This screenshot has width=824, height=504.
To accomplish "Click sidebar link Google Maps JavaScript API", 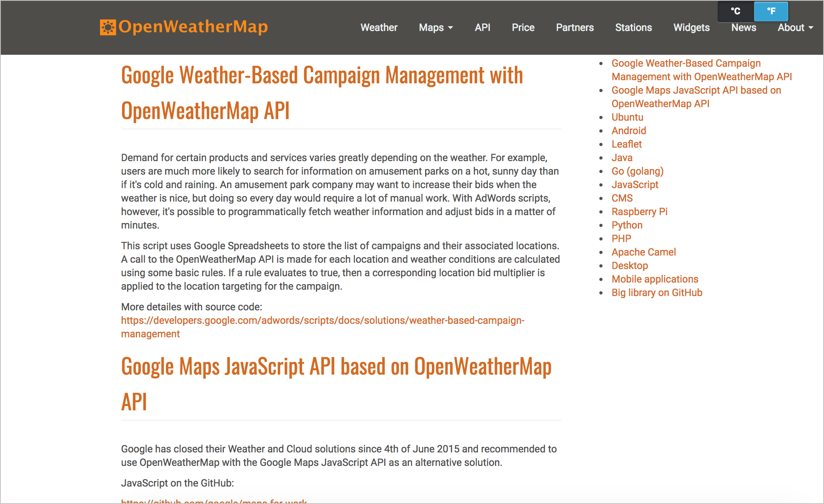I will point(696,97).
